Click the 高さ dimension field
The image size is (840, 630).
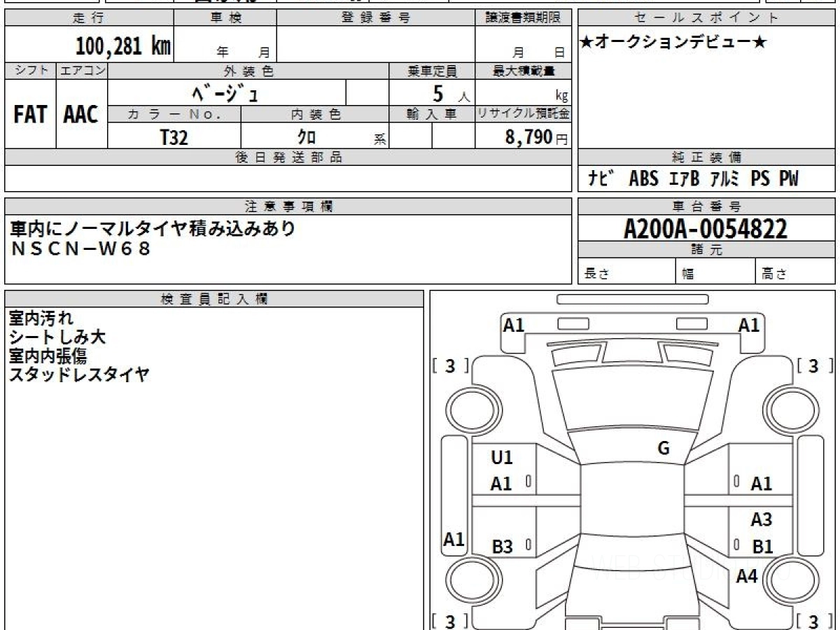(x=796, y=272)
